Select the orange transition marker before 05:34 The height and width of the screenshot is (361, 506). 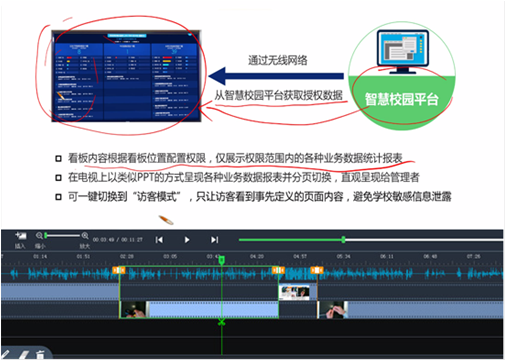[x=317, y=270]
